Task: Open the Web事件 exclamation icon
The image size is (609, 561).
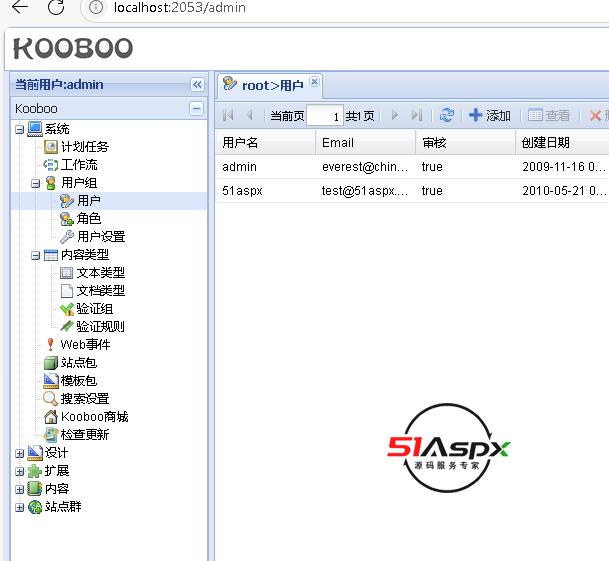Action: pyautogui.click(x=50, y=344)
